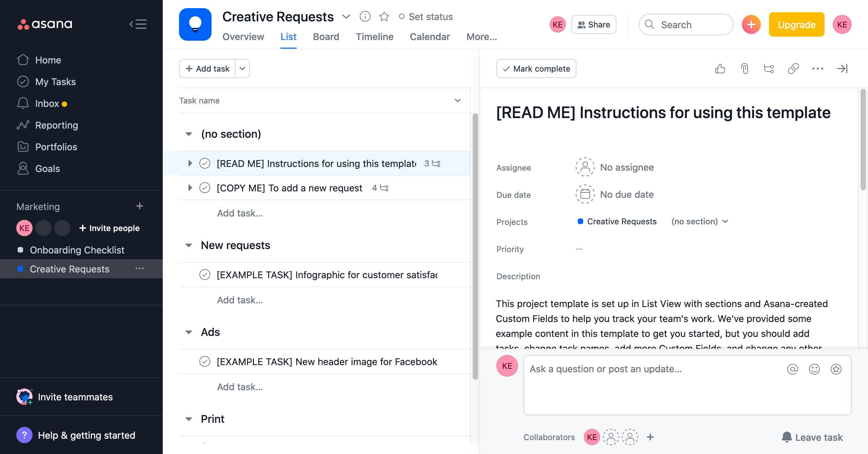Click the Creative Requests project chip

click(x=617, y=222)
